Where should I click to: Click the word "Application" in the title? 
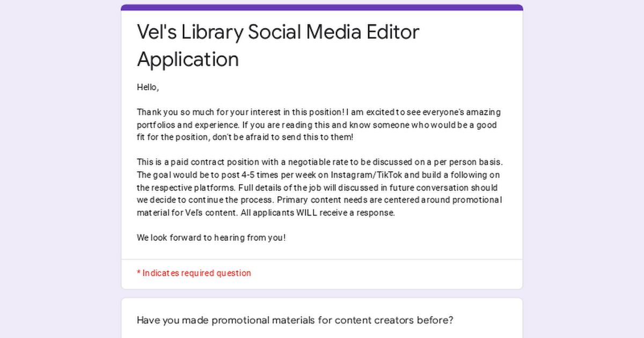(188, 60)
